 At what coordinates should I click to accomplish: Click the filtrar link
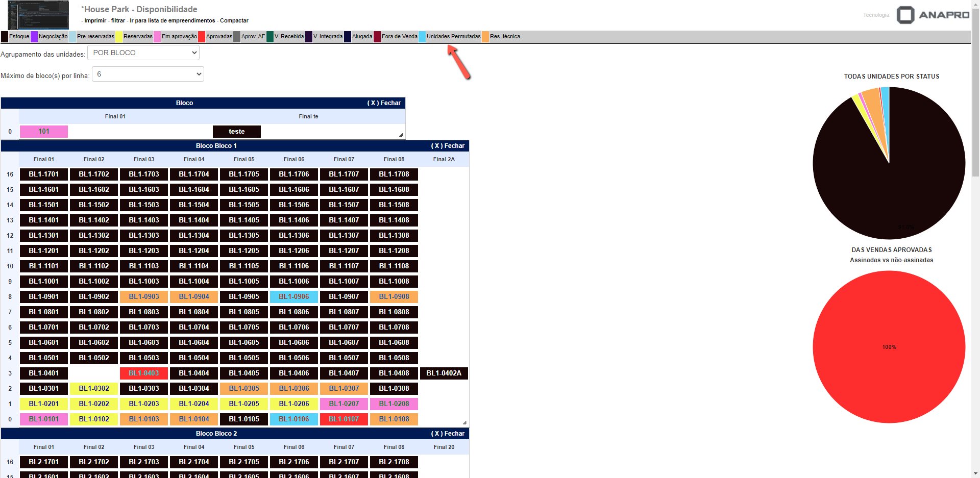click(x=118, y=21)
